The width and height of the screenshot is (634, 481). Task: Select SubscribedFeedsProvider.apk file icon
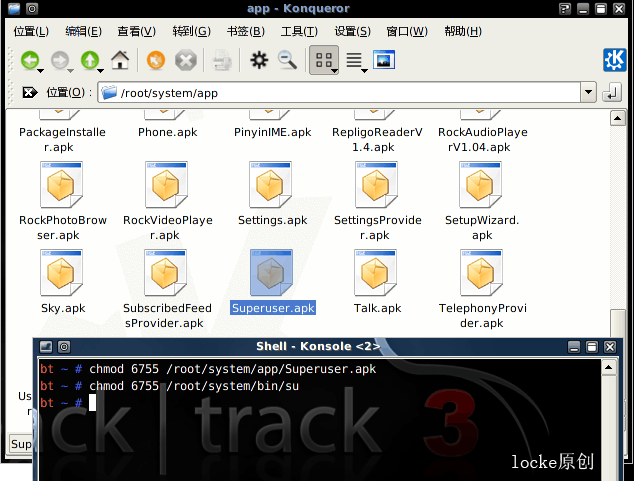[165, 273]
